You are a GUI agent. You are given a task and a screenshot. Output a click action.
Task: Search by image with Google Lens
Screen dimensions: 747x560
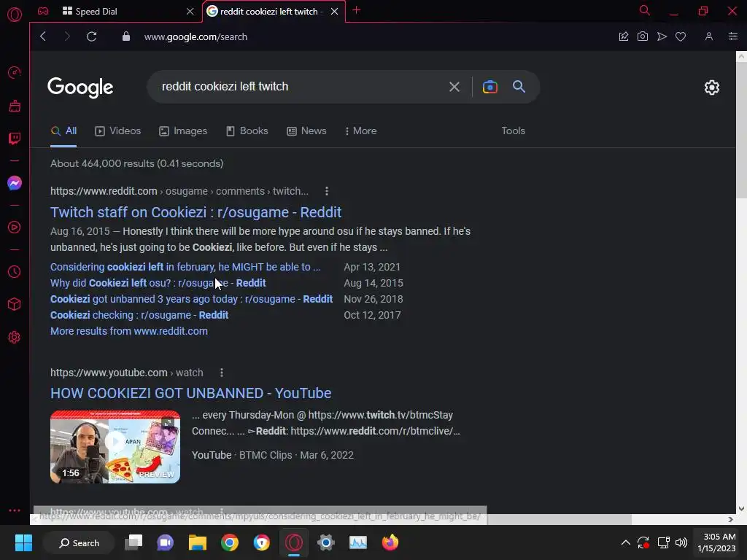tap(489, 87)
